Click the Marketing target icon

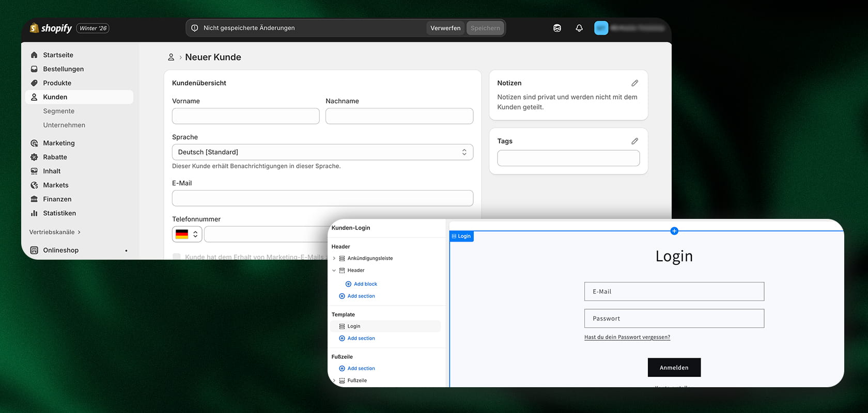[x=34, y=143]
